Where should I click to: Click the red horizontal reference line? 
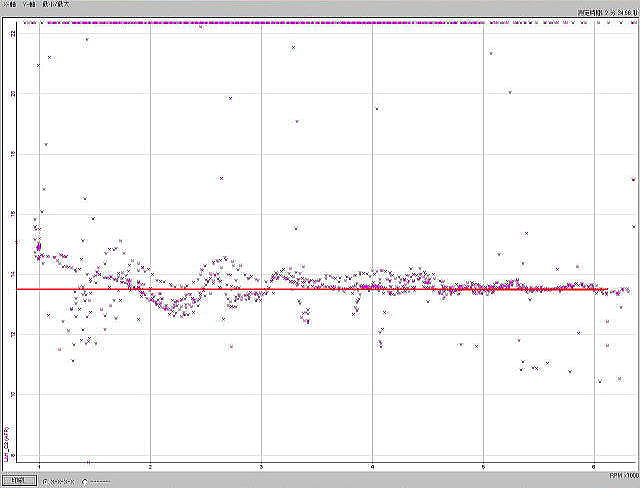click(312, 289)
